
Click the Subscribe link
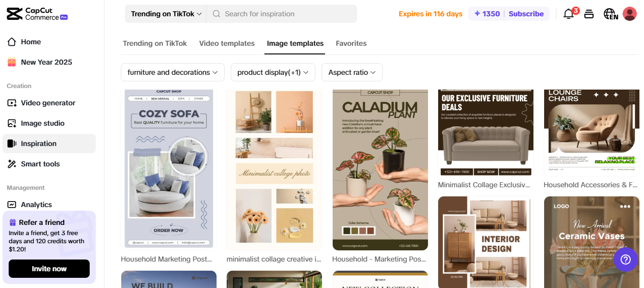pyautogui.click(x=526, y=14)
